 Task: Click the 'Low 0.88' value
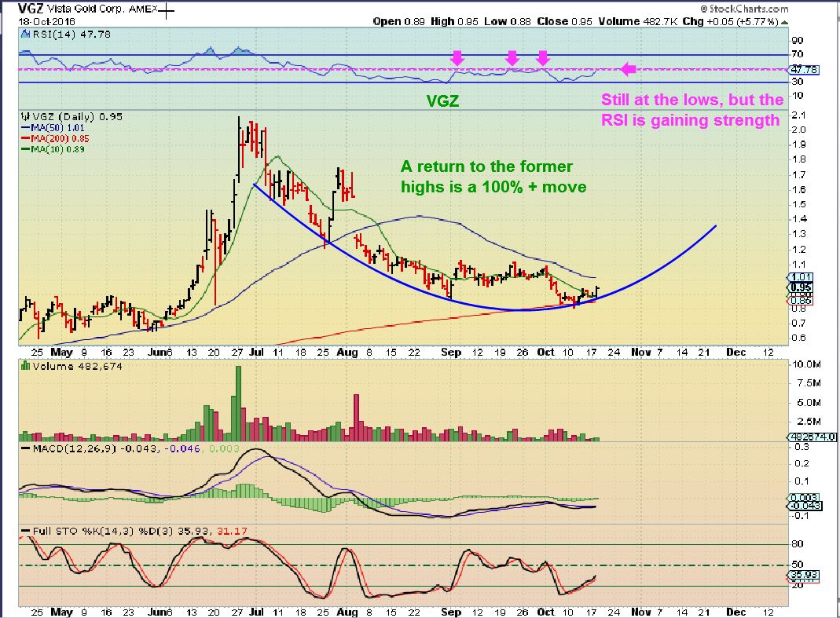point(508,21)
